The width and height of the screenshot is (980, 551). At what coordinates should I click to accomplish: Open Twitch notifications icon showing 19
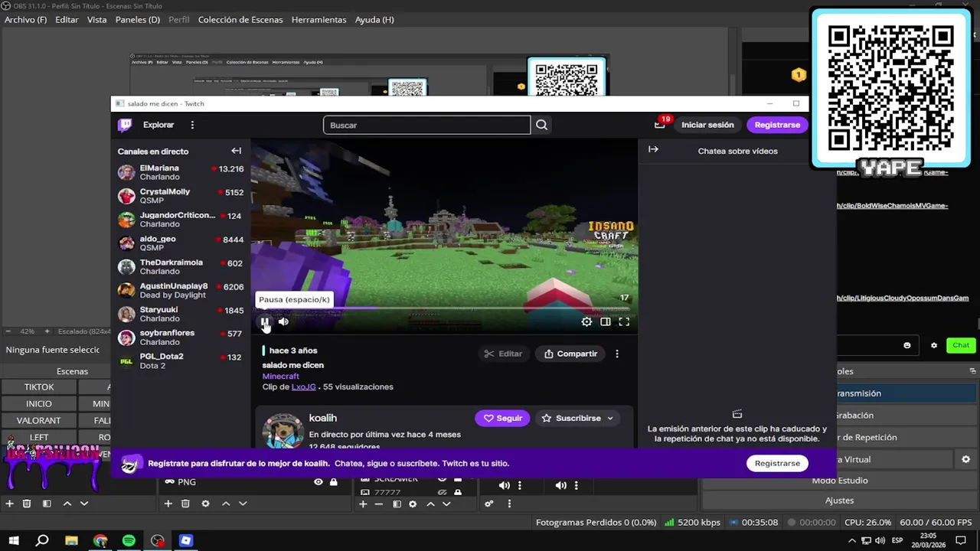pyautogui.click(x=660, y=124)
